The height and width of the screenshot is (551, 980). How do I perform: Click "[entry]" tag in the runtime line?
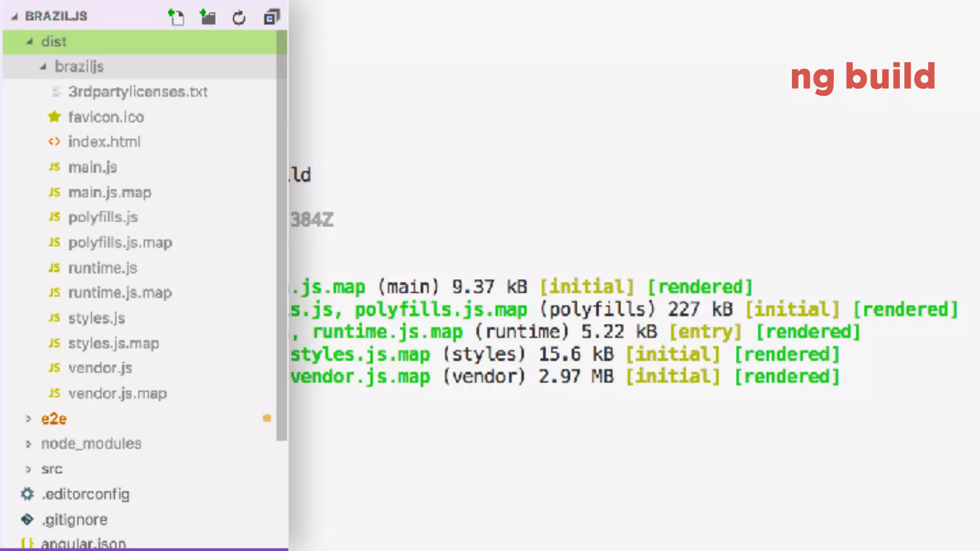[x=705, y=332]
